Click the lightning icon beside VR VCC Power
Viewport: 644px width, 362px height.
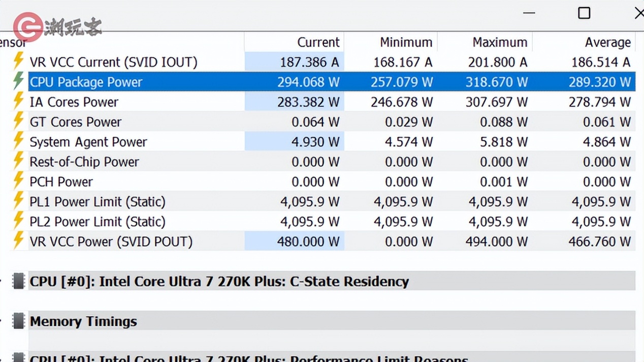coord(18,240)
